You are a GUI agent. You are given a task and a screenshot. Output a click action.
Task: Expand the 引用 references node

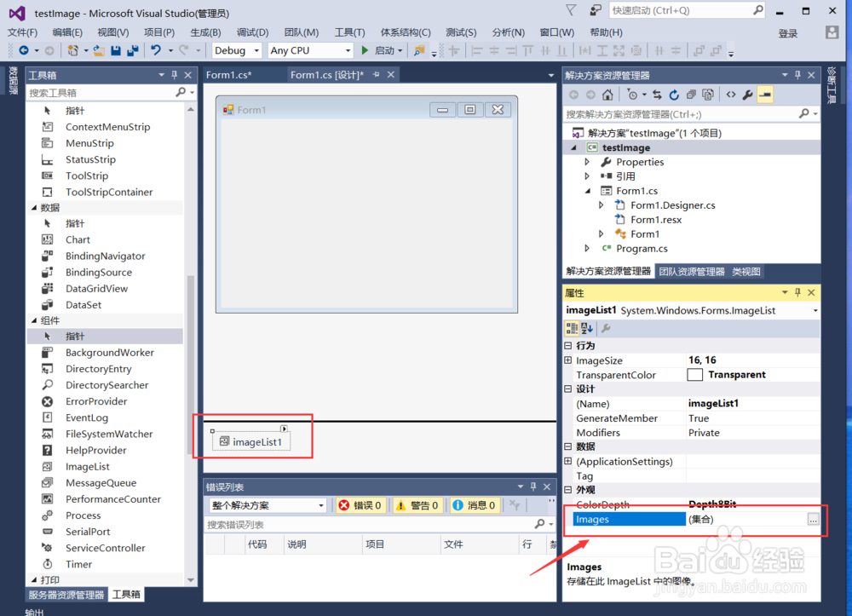pyautogui.click(x=587, y=176)
